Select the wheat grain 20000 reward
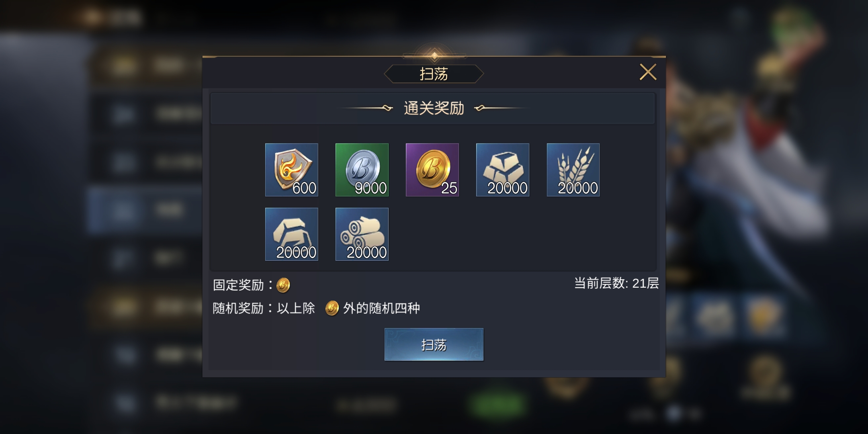This screenshot has height=434, width=868. pos(573,170)
